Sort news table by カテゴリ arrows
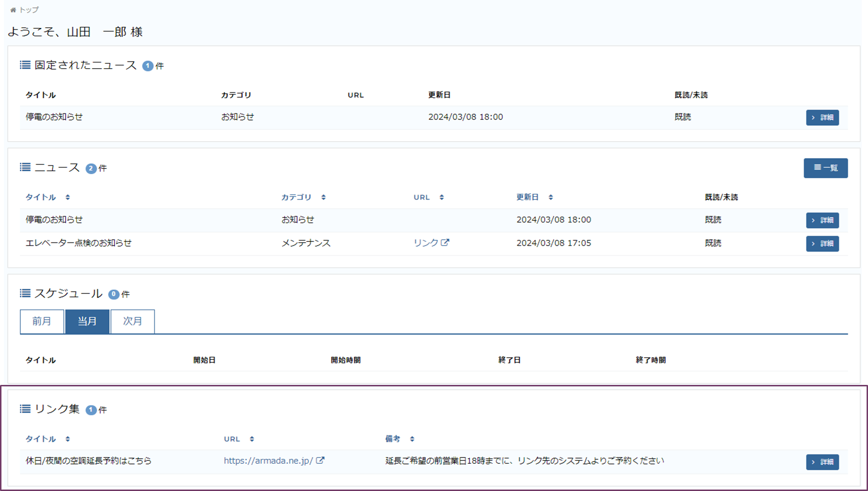 point(324,197)
